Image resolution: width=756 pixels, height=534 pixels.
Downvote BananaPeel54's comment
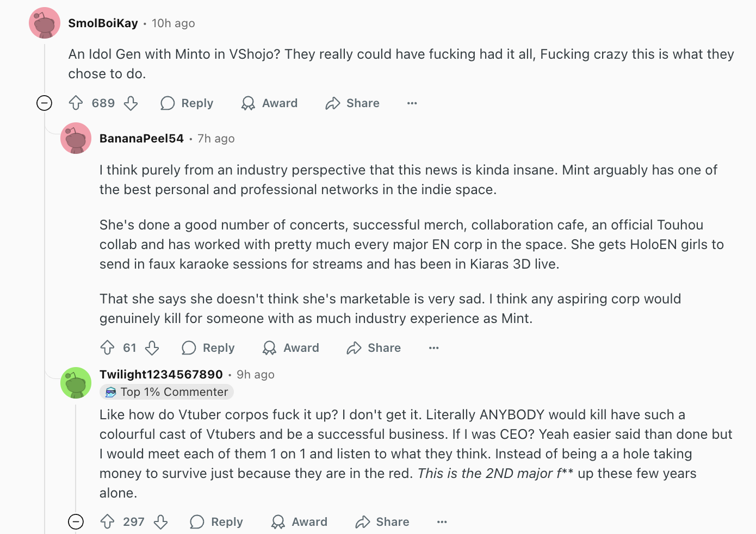click(x=152, y=348)
